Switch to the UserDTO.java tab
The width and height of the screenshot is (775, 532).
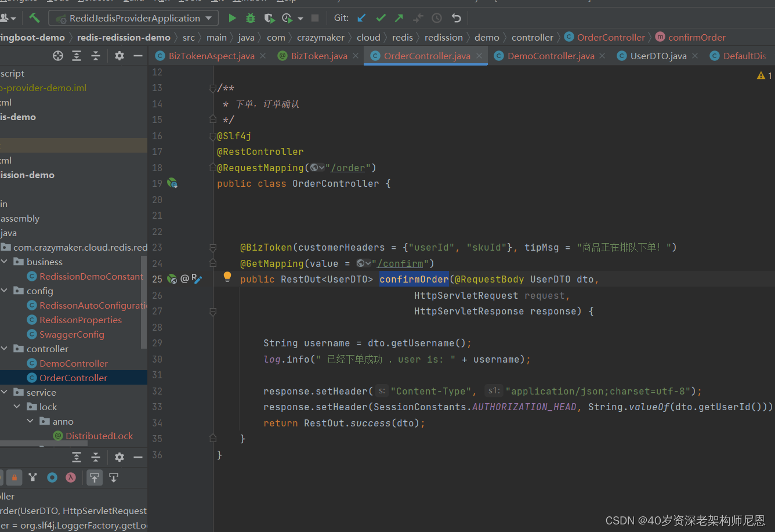pyautogui.click(x=658, y=56)
